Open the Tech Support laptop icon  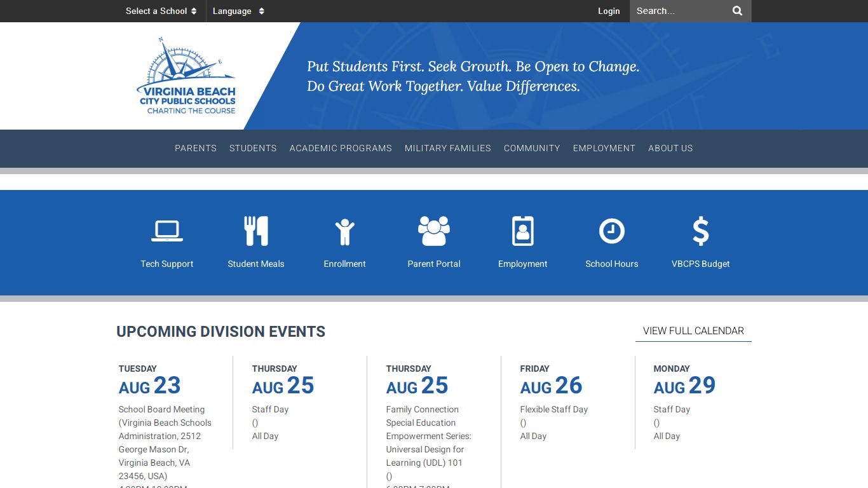point(167,231)
